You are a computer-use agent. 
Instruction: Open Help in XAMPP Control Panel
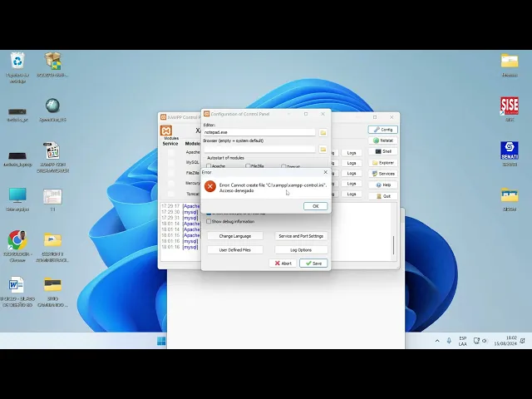pos(382,185)
